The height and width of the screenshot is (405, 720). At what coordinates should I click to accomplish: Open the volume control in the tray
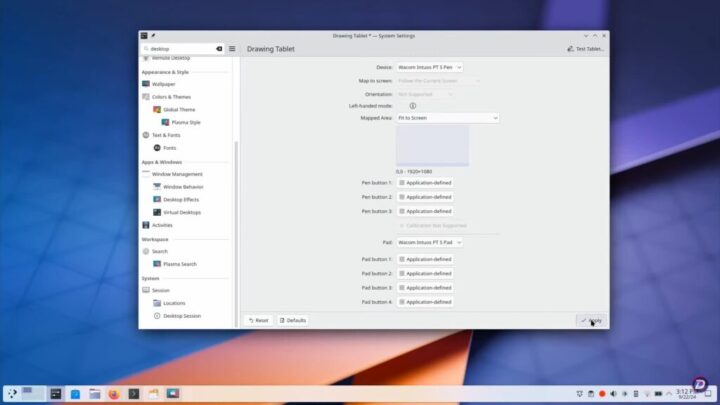[613, 394]
